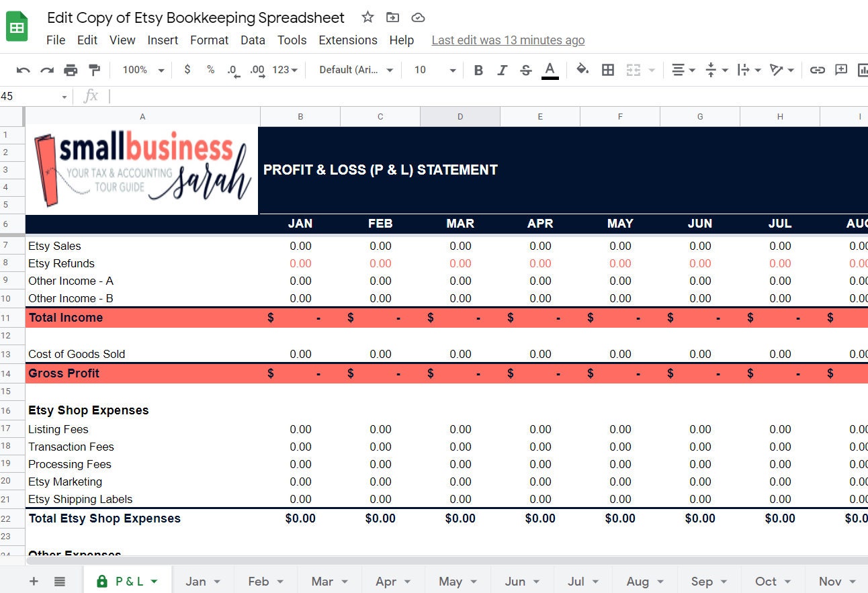Open the Insert menu
The width and height of the screenshot is (868, 593).
click(163, 40)
